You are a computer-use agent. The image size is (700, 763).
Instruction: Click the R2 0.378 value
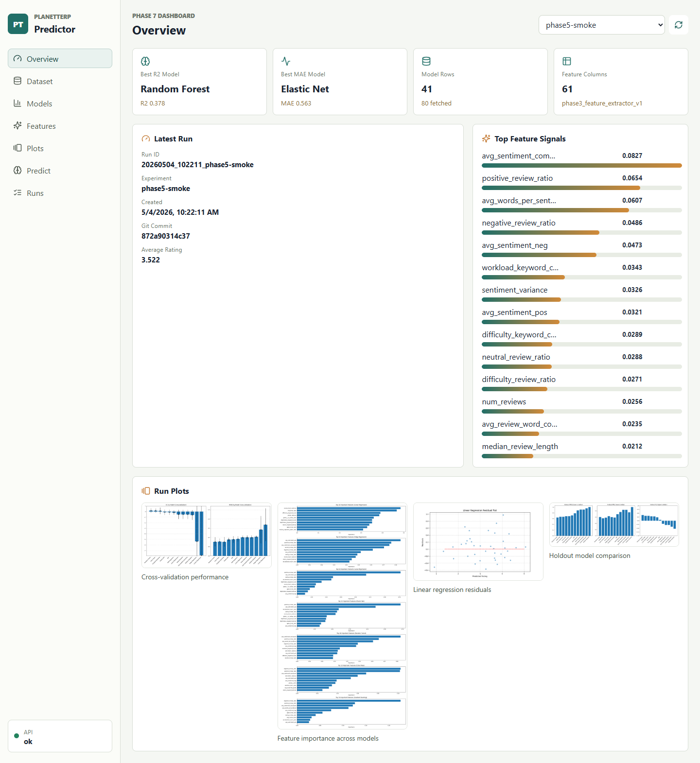[153, 103]
